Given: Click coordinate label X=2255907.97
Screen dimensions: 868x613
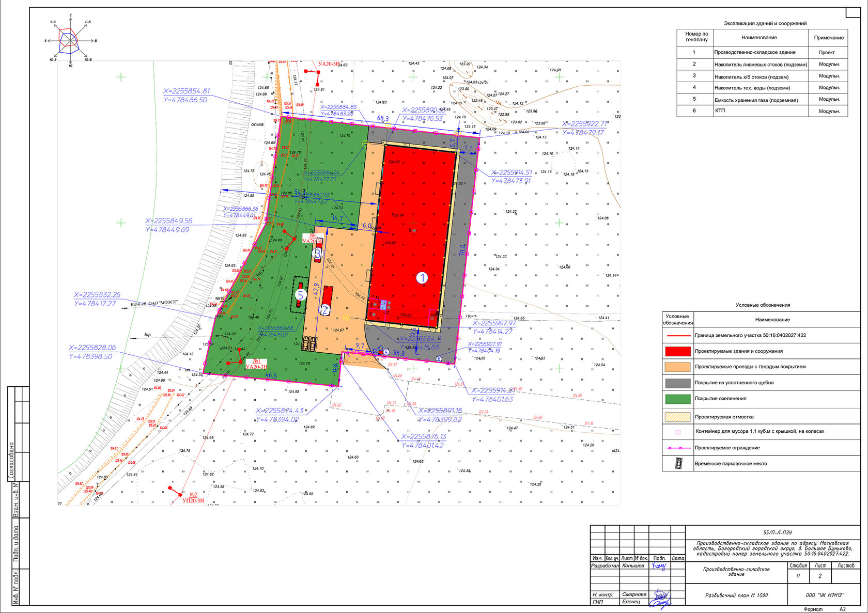Looking at the screenshot, I should coord(494,323).
